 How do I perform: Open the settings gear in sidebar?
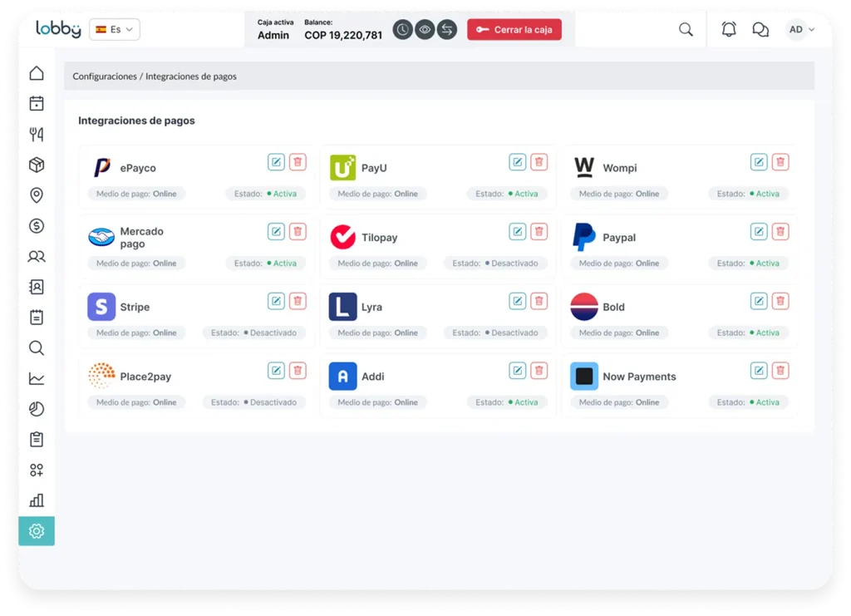37,531
